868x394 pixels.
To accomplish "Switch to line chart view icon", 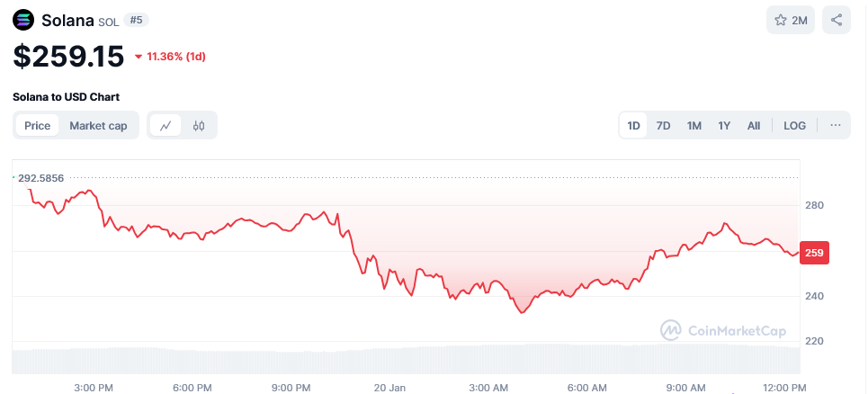I will pyautogui.click(x=166, y=126).
